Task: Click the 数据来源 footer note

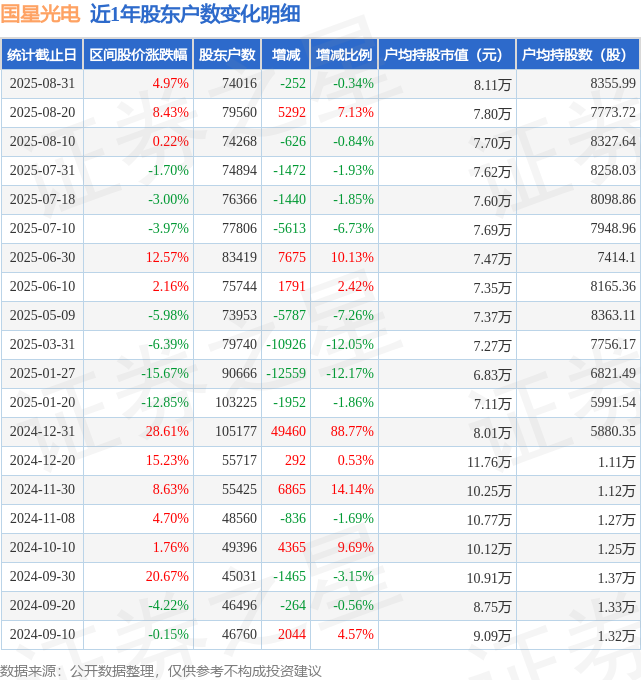Action: coord(160,671)
